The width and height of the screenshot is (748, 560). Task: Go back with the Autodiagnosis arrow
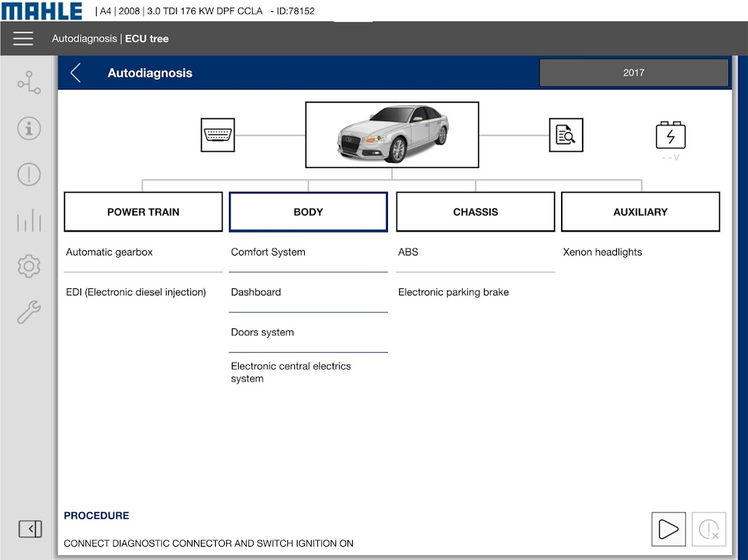(x=76, y=73)
